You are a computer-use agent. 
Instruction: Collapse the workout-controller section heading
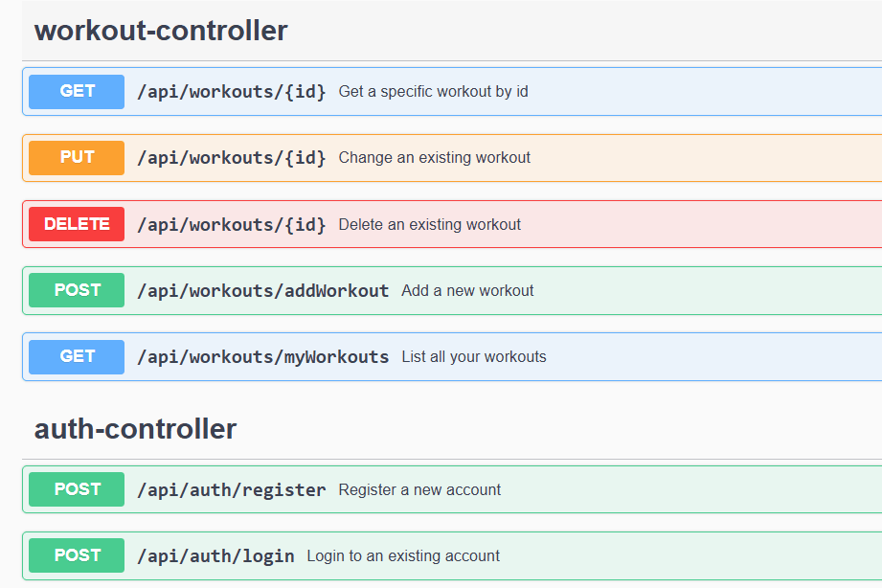tap(161, 31)
